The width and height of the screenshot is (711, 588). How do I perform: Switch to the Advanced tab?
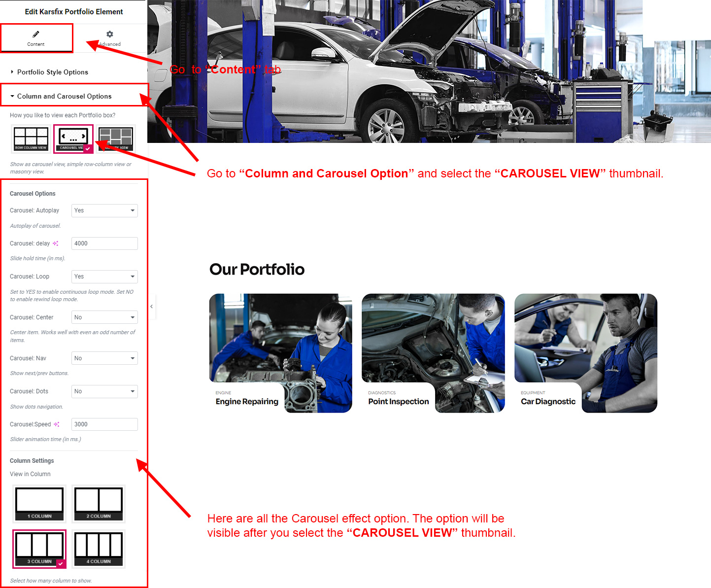[x=110, y=38]
